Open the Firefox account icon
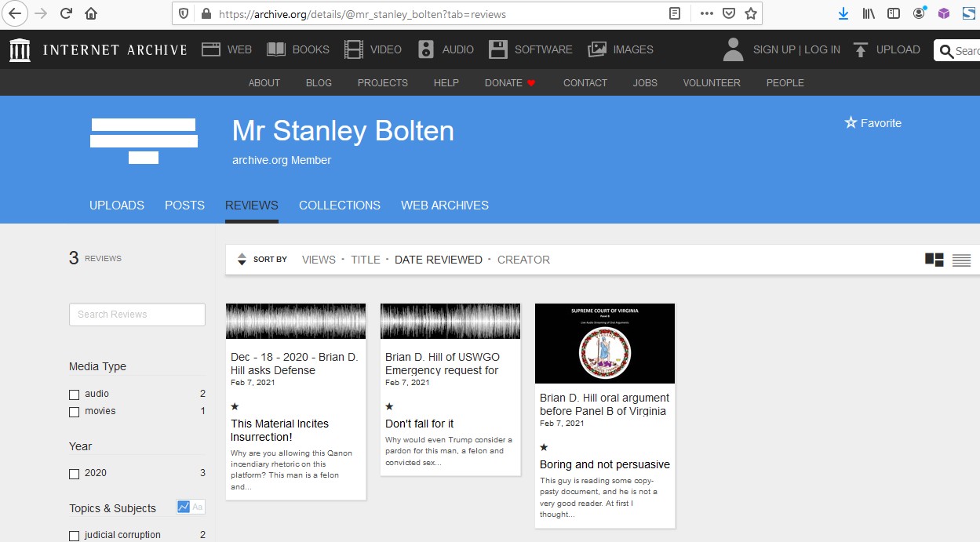 click(920, 13)
